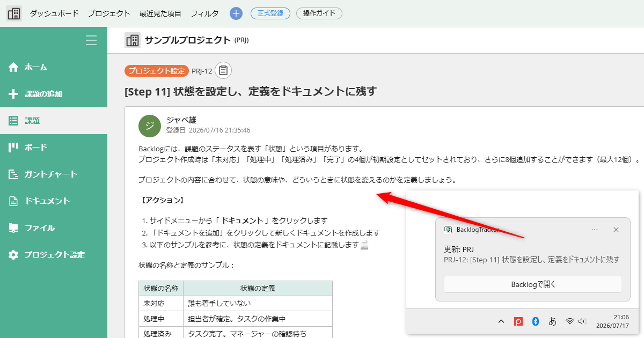Open the ダッシュボード menu
644x338 pixels.
(54, 13)
